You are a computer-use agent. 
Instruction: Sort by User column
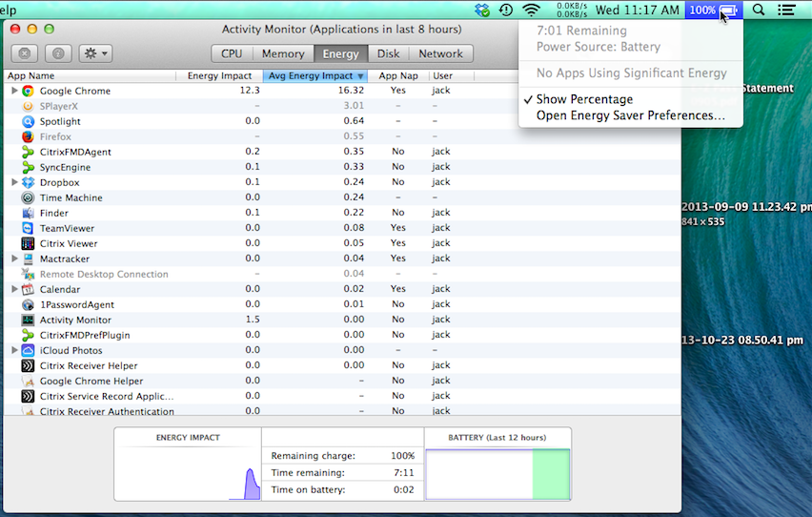(451, 75)
